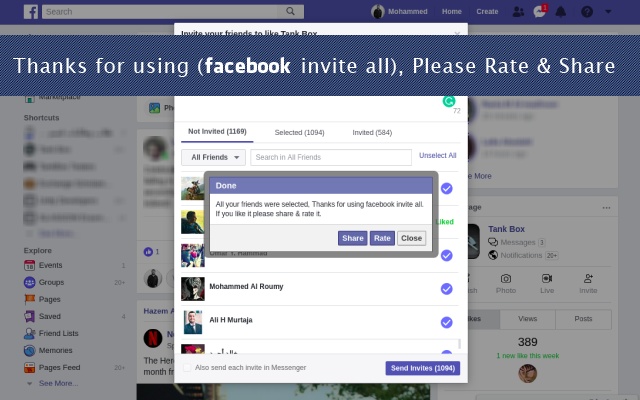Open the quick help question mark icon

[x=587, y=12]
